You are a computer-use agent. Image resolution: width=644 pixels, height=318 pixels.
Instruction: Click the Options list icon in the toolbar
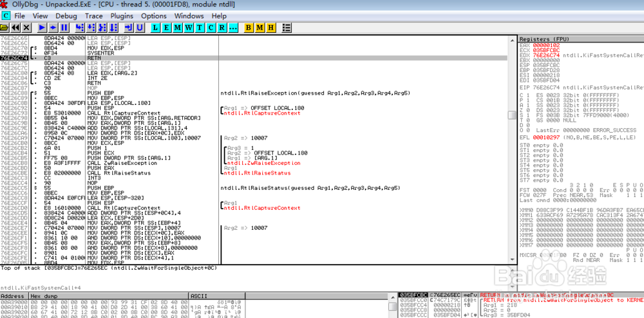tap(287, 28)
